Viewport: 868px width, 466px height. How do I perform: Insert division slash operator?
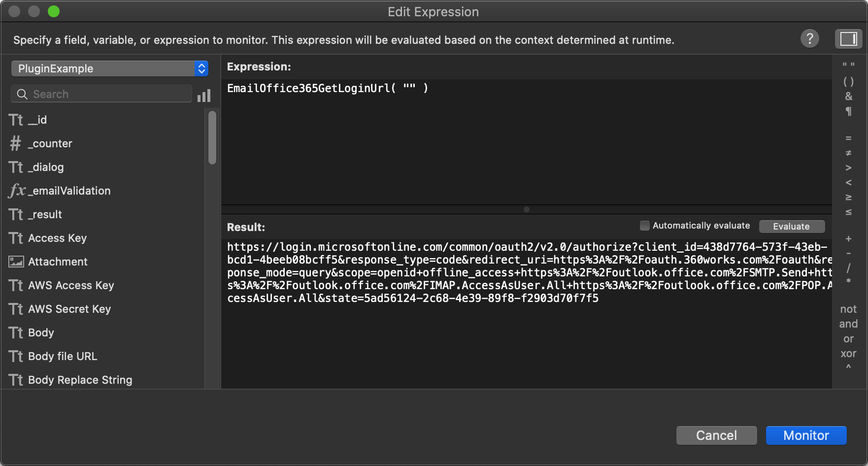(x=848, y=268)
